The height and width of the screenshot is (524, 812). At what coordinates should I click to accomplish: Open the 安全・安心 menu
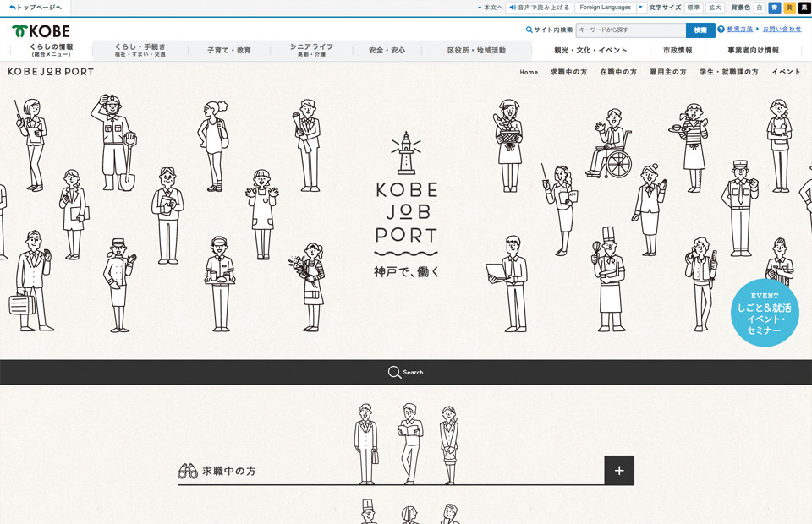point(387,50)
